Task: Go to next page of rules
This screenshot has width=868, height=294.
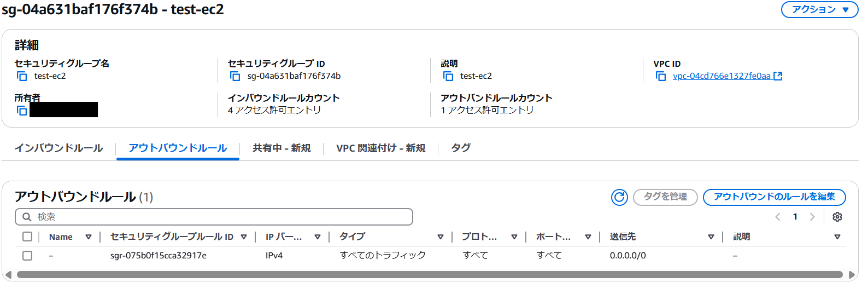Action: (x=812, y=217)
